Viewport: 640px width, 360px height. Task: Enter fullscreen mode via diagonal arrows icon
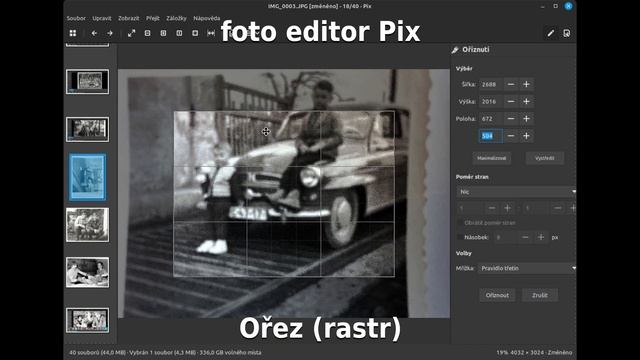click(131, 33)
